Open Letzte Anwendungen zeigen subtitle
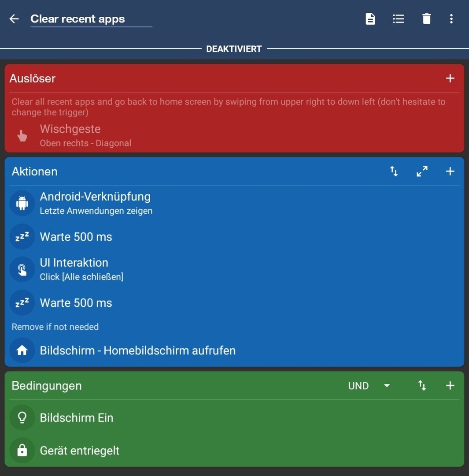This screenshot has width=469, height=476. pyautogui.click(x=96, y=211)
